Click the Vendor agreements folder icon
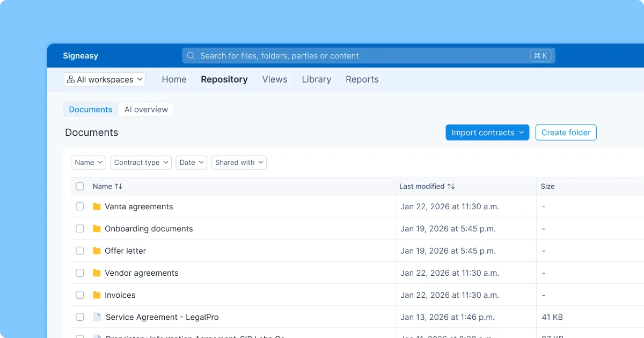Viewport: 644px width, 338px height. coord(97,273)
